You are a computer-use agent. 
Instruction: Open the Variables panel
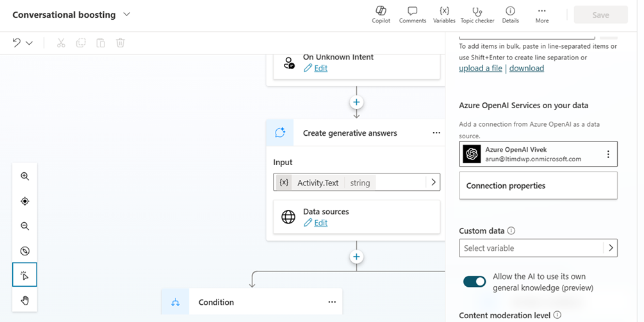tap(444, 15)
